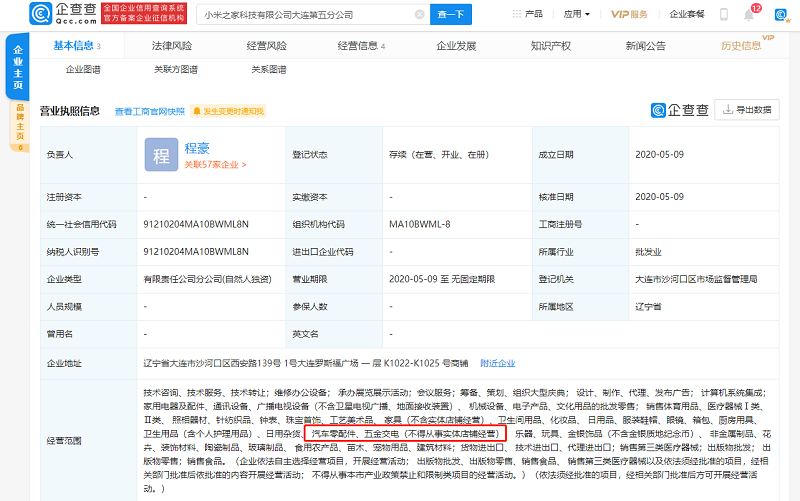
Task: Click 查看工商官网快照 link
Action: click(149, 111)
